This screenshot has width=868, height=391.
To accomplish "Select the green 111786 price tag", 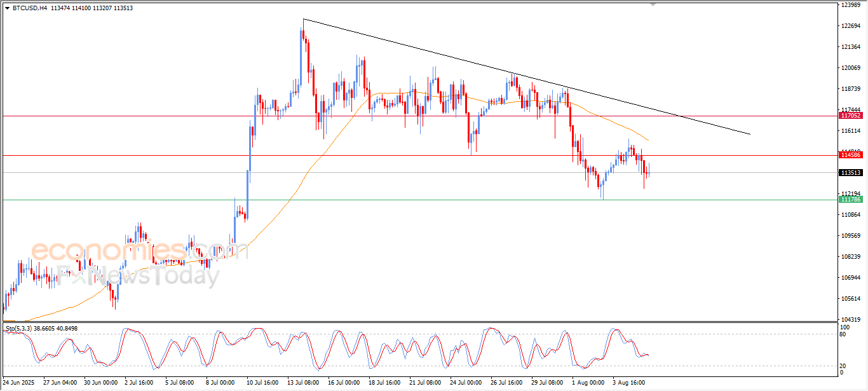I will pyautogui.click(x=850, y=200).
